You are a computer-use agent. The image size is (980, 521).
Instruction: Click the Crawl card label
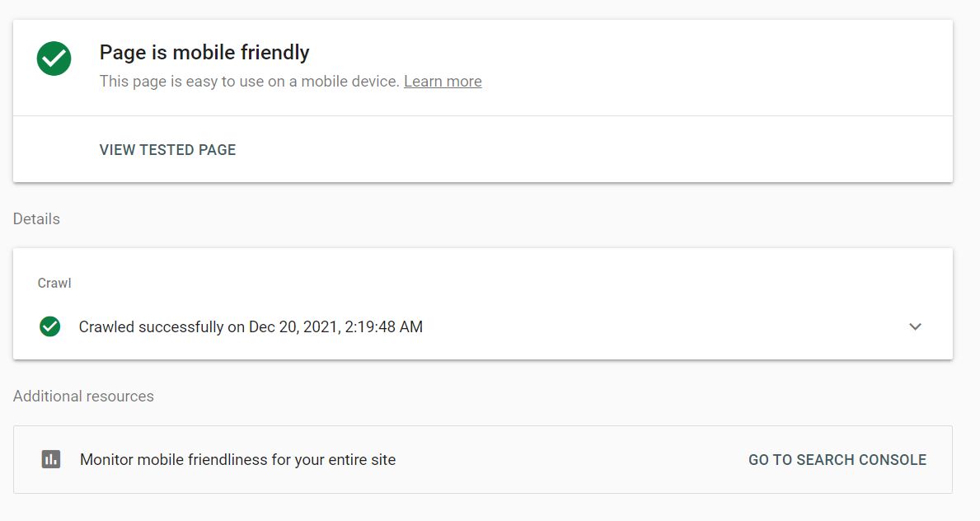(54, 283)
